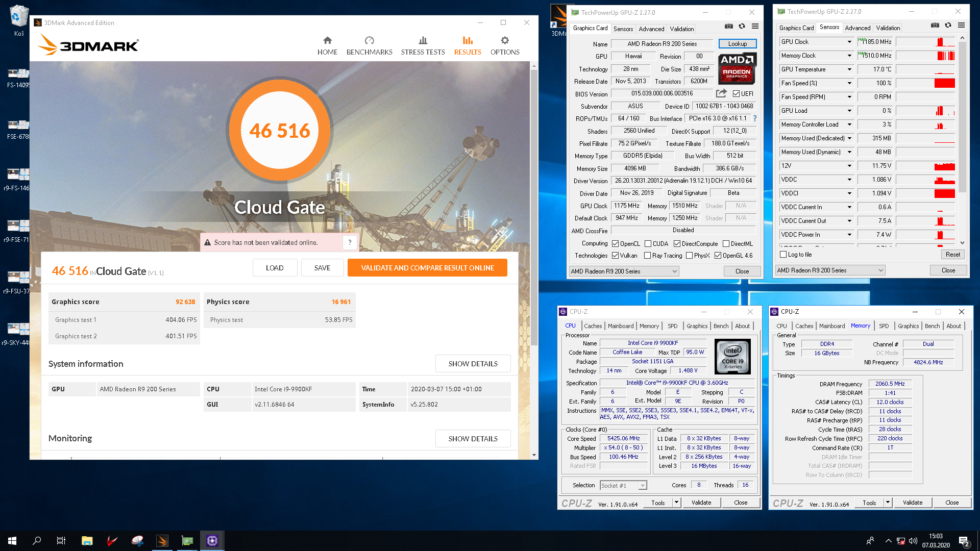Screen dimensions: 980x551
Task: Switch to Validation tab in GPU-Z Sensors window
Action: pos(888,28)
